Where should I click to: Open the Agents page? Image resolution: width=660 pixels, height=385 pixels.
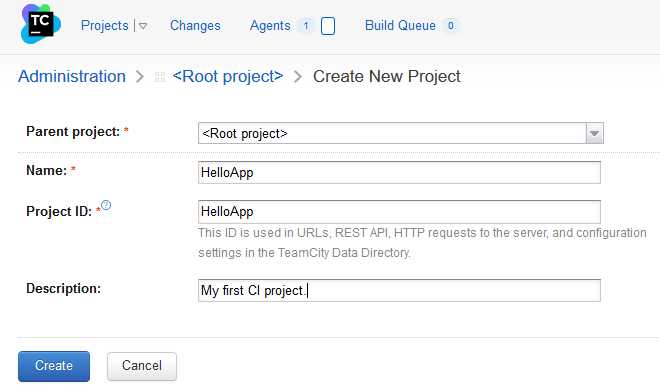pos(270,25)
